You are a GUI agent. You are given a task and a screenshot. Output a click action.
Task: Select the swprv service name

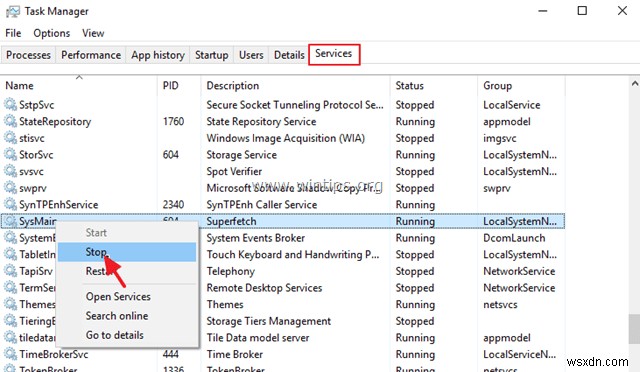(x=33, y=188)
